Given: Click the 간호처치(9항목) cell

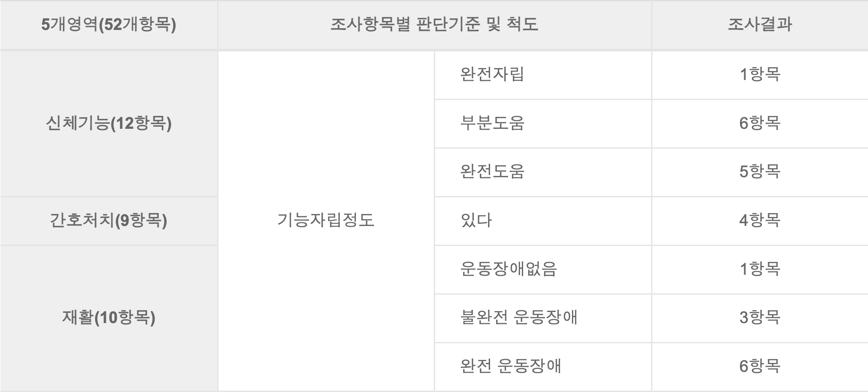Looking at the screenshot, I should click(x=109, y=221).
